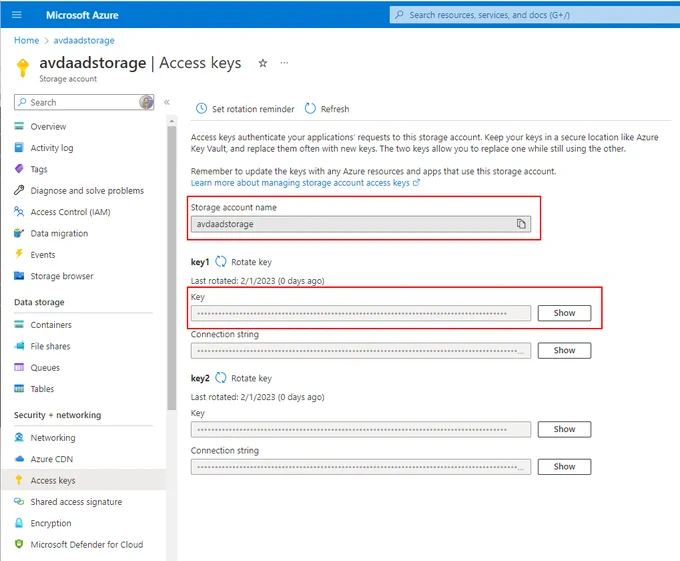
Task: Open Storage browser icon
Action: [x=19, y=276]
